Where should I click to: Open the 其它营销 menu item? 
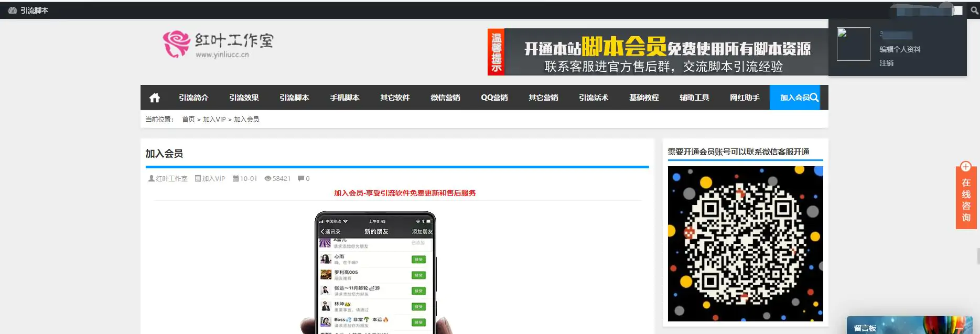543,98
